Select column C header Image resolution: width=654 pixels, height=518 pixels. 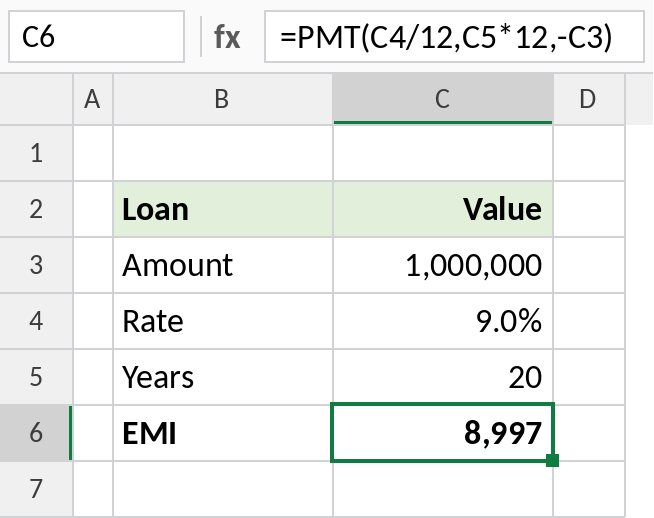click(x=443, y=99)
